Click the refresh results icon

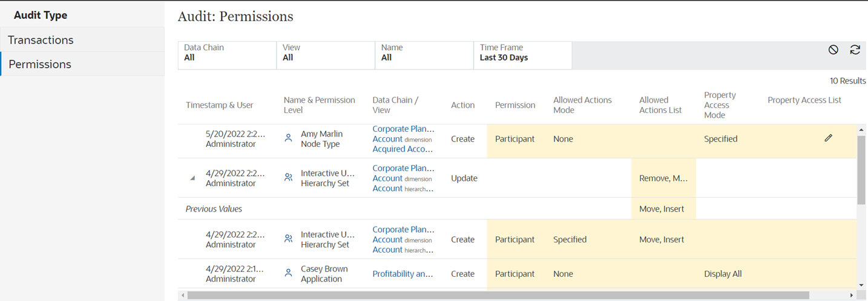[855, 50]
